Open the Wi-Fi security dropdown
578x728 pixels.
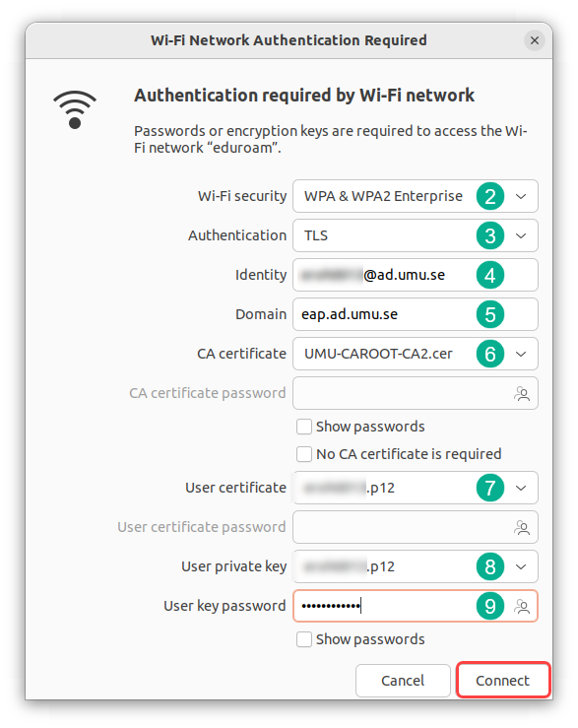click(x=416, y=196)
